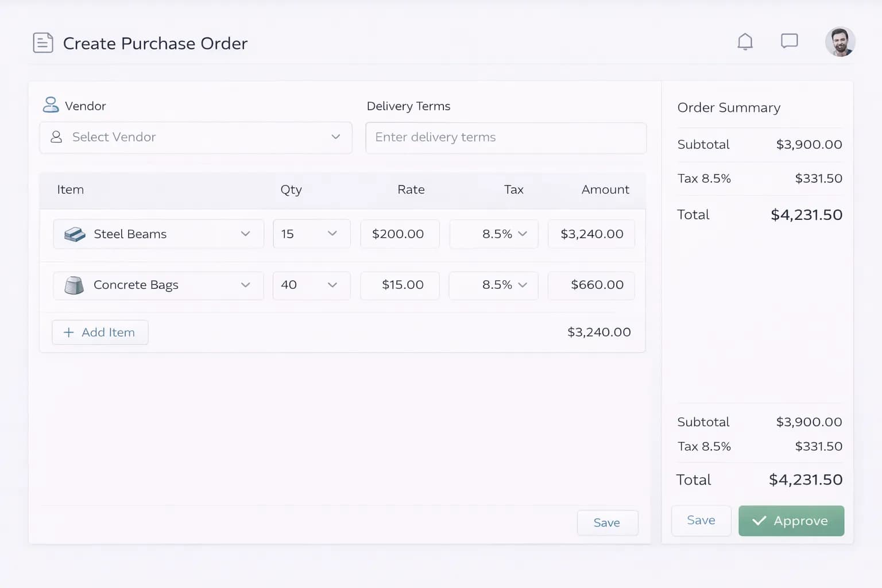Click the Vendor person icon

pyautogui.click(x=51, y=105)
